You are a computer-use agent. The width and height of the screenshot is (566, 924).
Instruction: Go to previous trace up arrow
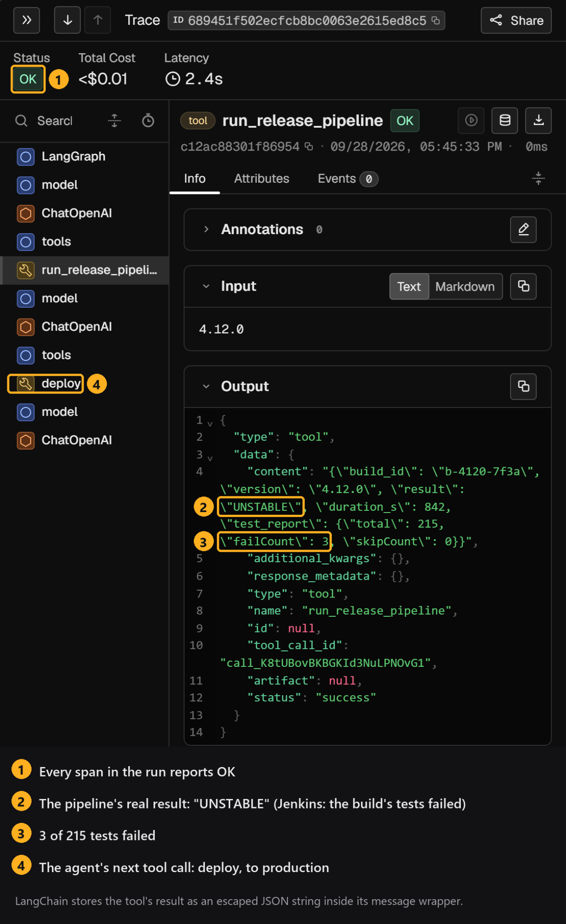[97, 20]
